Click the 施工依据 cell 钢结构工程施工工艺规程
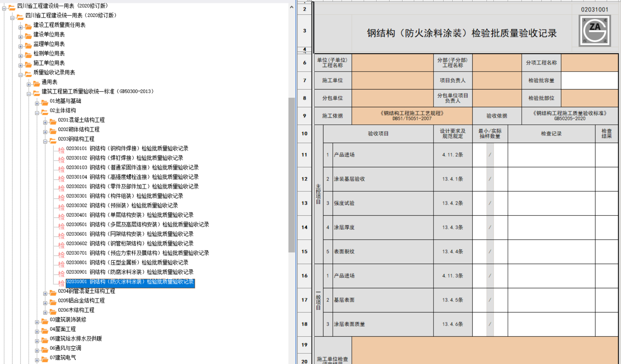The width and height of the screenshot is (621, 364). pos(412,116)
